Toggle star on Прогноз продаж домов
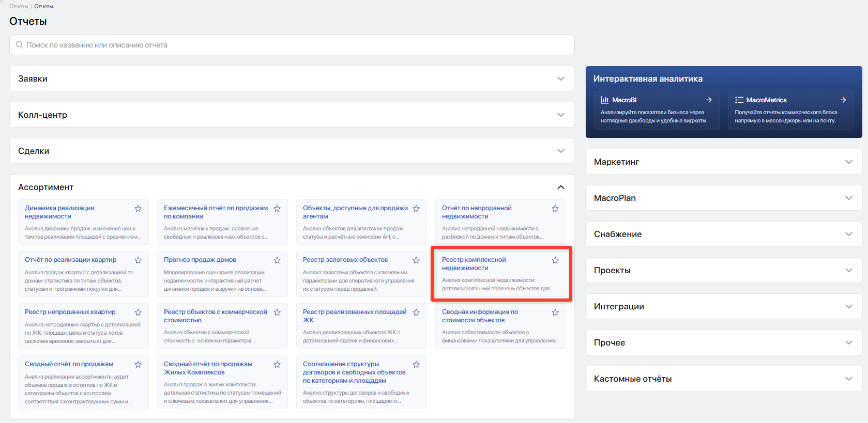The height and width of the screenshot is (423, 868). point(277,260)
